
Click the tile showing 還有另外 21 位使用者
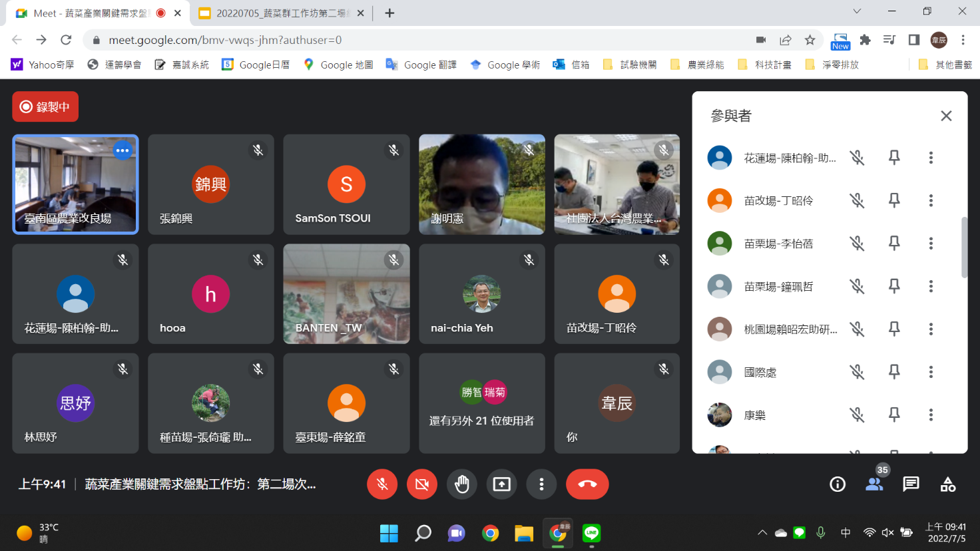point(482,403)
